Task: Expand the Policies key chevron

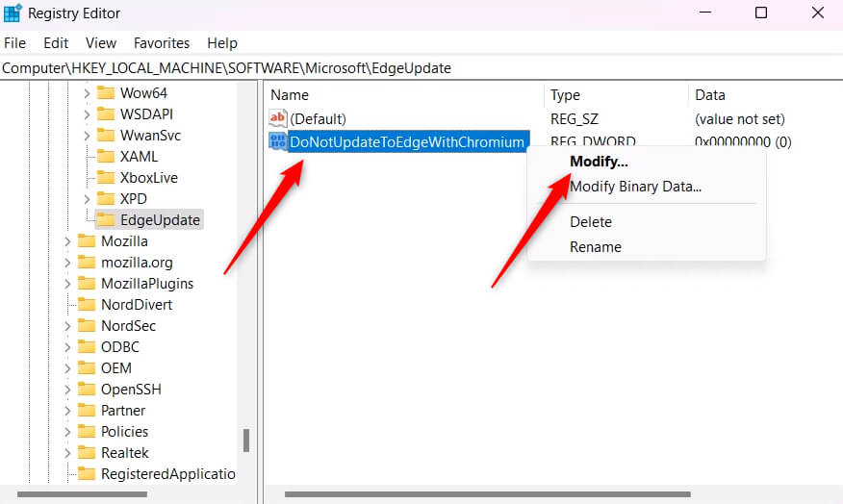Action: (x=67, y=432)
